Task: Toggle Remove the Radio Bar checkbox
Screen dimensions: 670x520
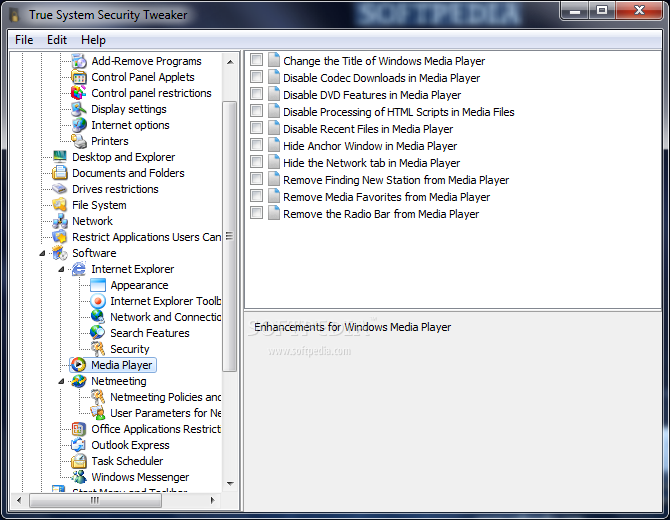Action: point(256,213)
